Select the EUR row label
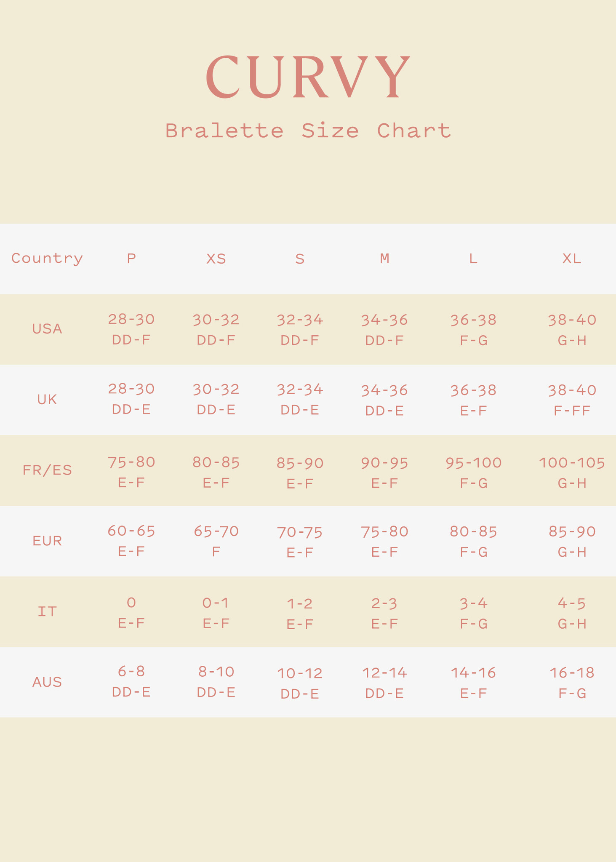The height and width of the screenshot is (862, 616). click(47, 541)
